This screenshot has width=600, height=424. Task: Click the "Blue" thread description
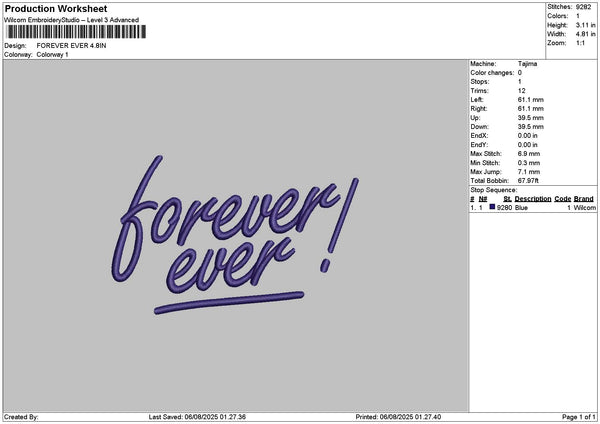point(521,208)
